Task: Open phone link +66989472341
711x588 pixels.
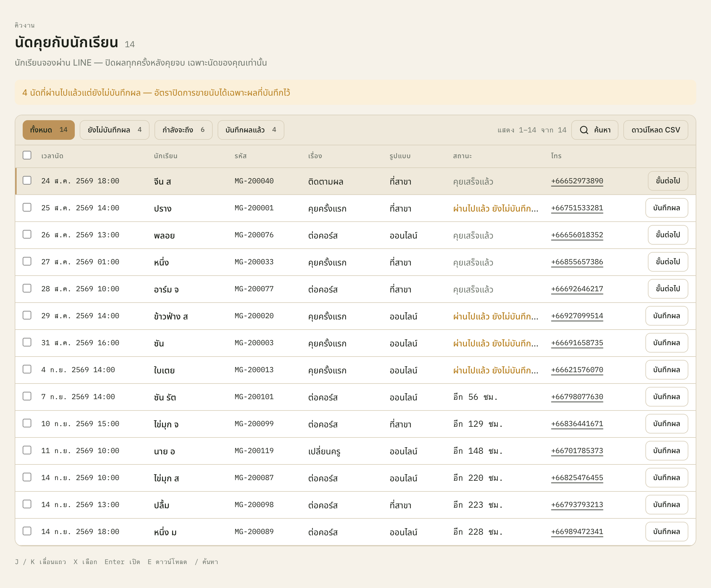Action: coord(577,532)
